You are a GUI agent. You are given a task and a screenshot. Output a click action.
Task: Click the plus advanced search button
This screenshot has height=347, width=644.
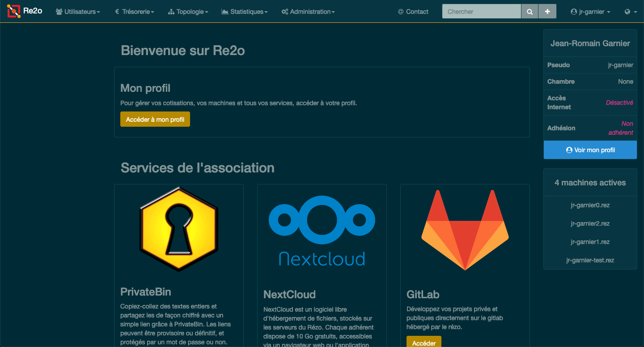547,12
